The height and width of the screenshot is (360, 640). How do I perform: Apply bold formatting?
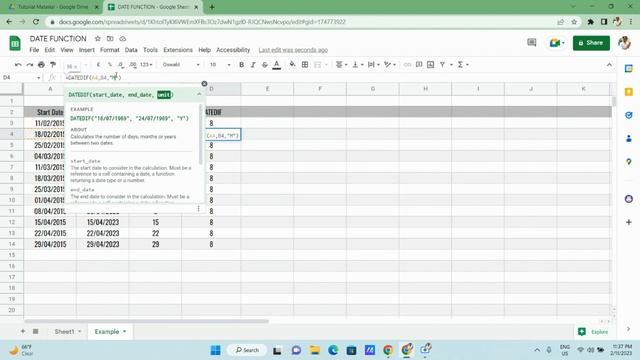241,64
